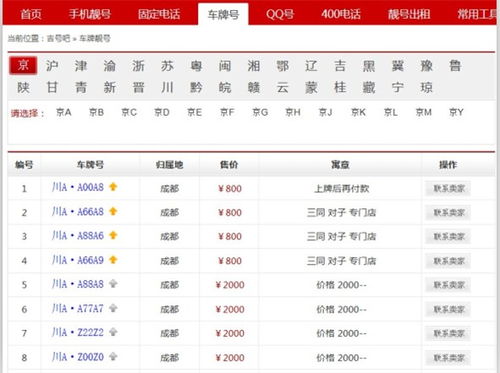This screenshot has width=500, height=373.
Task: Filter by 京E prefix
Action: [194, 112]
